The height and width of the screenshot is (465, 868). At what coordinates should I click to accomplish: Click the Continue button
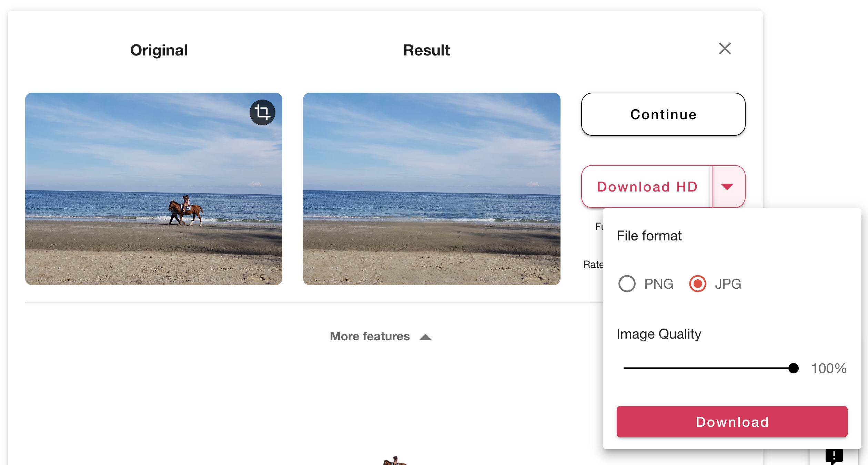pos(663,114)
